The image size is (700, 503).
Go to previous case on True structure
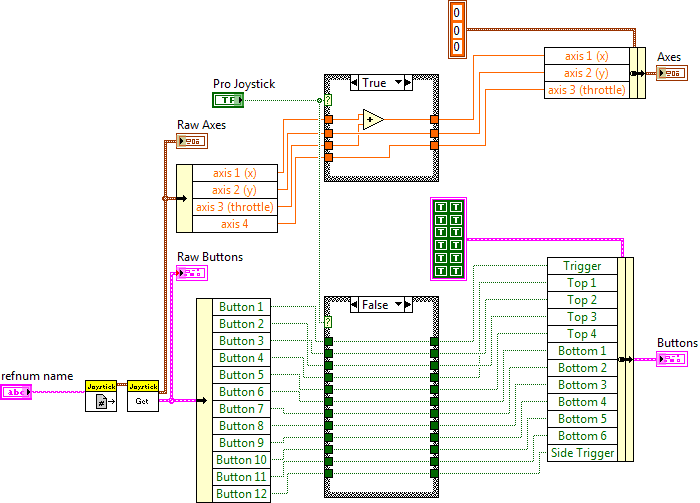344,83
